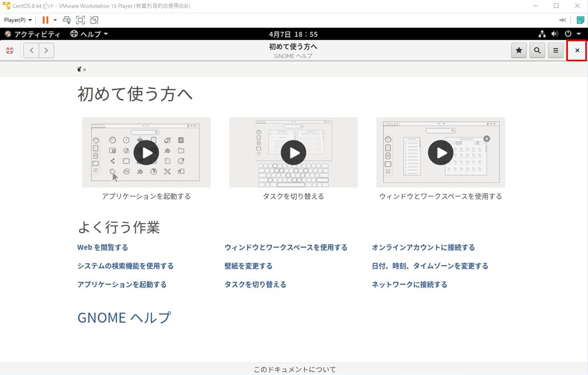Open アプリケーションを起動する link in よく行う作業
This screenshot has height=375, width=588.
[x=122, y=284]
